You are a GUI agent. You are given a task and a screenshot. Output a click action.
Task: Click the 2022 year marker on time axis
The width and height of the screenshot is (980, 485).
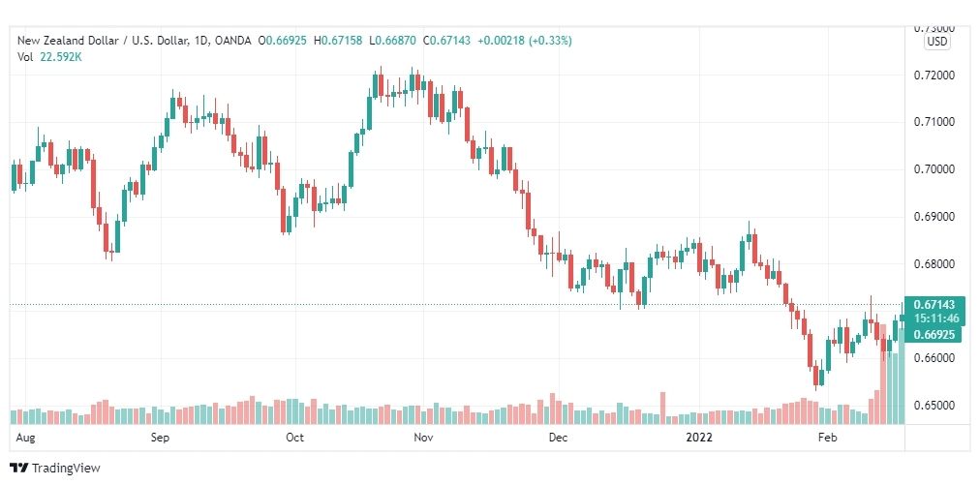[x=699, y=438]
